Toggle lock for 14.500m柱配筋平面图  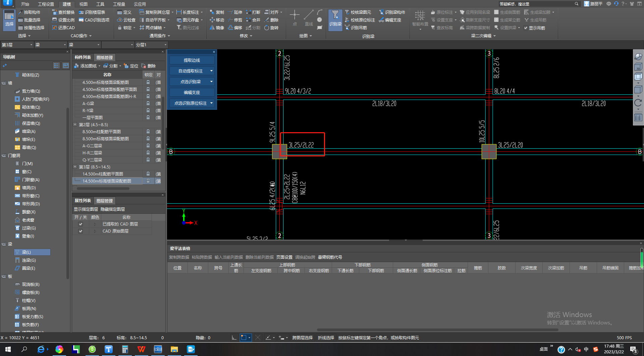pyautogui.click(x=148, y=174)
